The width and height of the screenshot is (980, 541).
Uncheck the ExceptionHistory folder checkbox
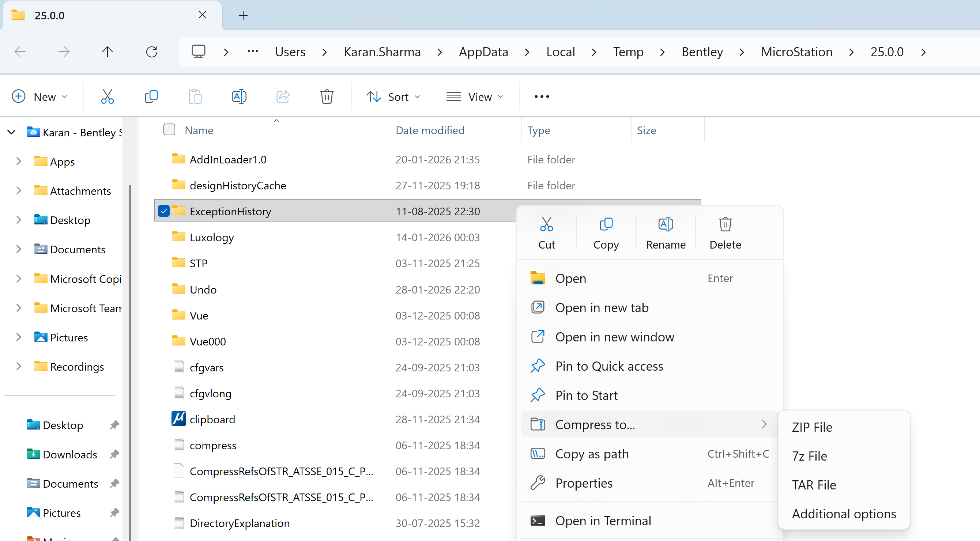pos(163,211)
